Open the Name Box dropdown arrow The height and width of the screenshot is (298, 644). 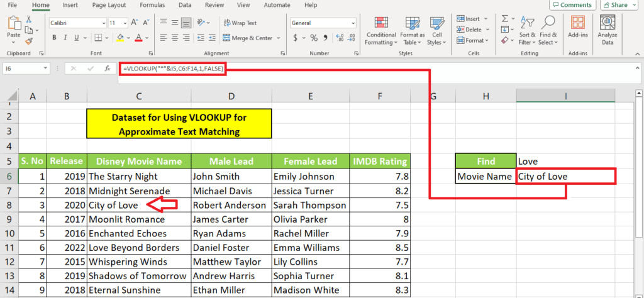[46, 68]
